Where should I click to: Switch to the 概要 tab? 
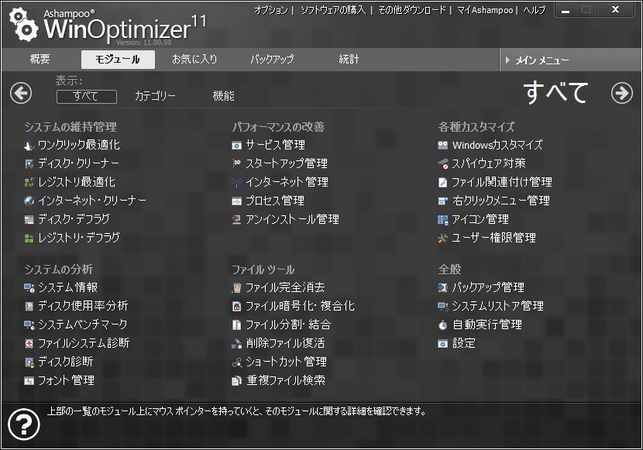tap(40, 59)
